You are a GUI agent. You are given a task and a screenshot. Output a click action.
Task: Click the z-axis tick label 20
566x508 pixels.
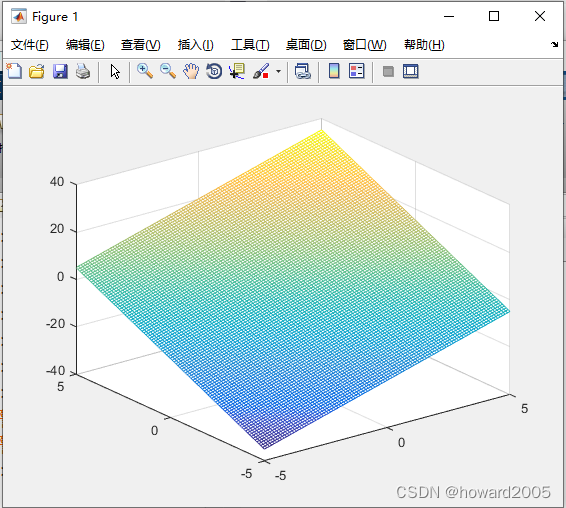pos(57,229)
